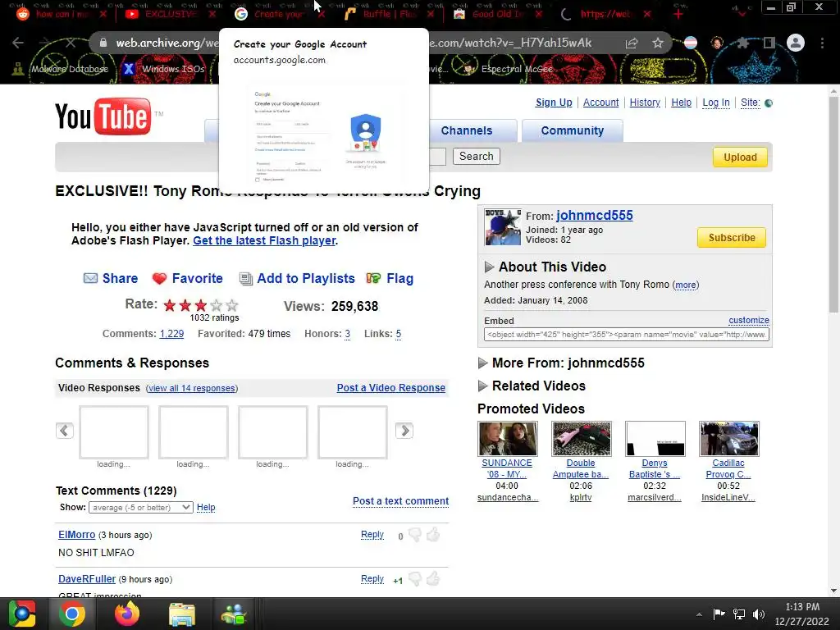Open Double Amputee promoted video thumbnail
The image size is (840, 630).
point(582,438)
